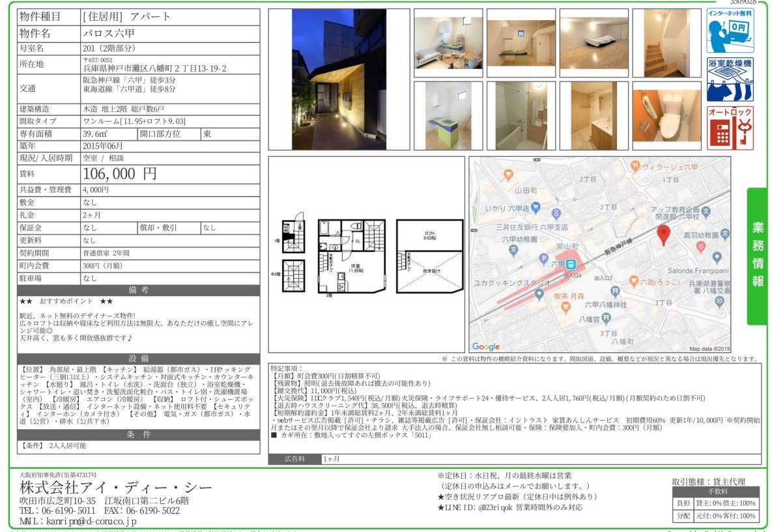This screenshot has width=772, height=532.
Task: Click the 築年 2015年06月 value
Action: [103, 146]
